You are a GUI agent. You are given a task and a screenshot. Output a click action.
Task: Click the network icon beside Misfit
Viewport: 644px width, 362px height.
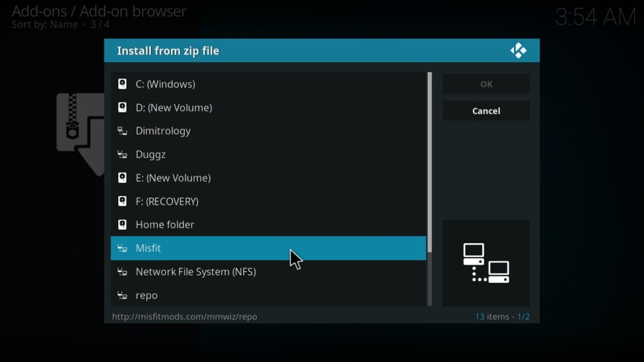123,248
